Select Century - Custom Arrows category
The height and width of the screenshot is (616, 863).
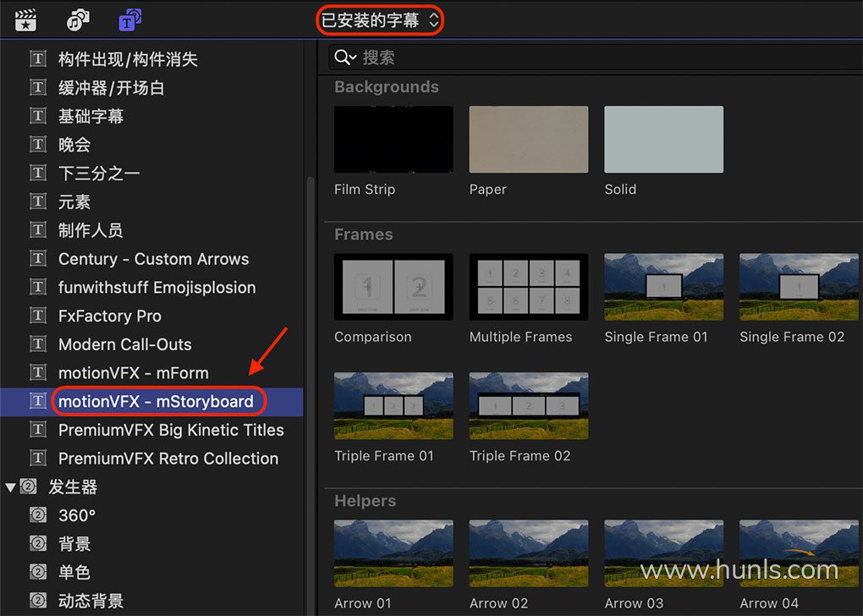pos(151,259)
